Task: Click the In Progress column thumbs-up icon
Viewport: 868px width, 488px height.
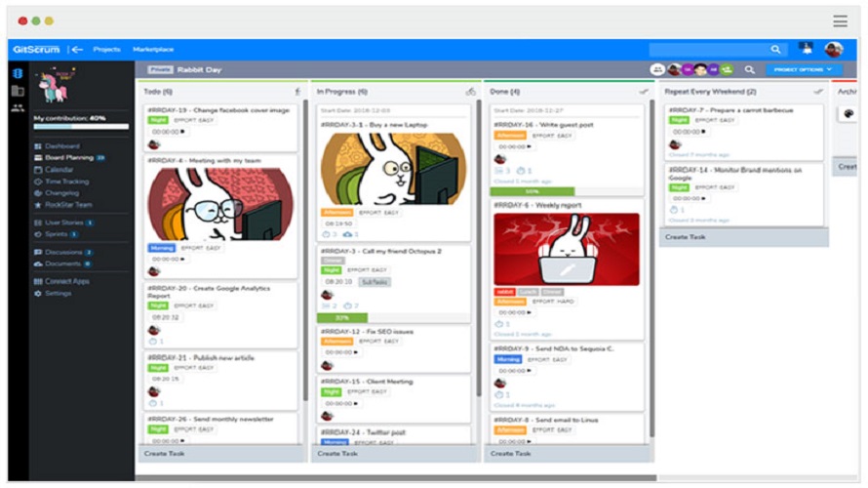Action: (470, 92)
